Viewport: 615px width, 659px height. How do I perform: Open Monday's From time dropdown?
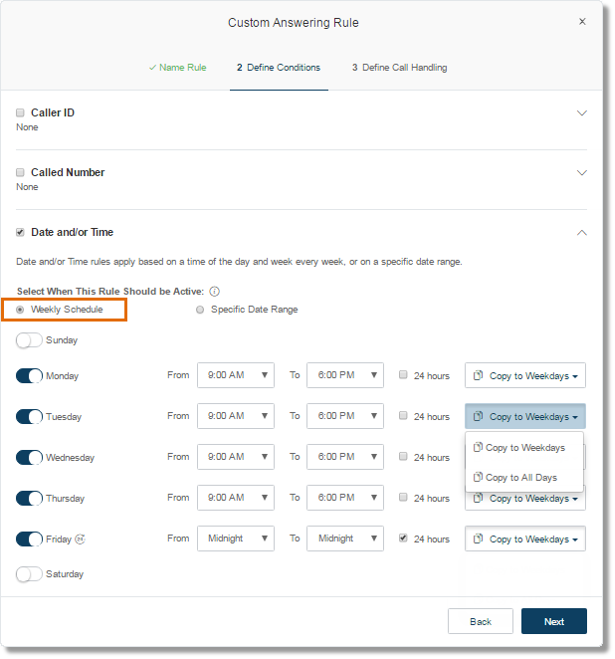(x=236, y=375)
